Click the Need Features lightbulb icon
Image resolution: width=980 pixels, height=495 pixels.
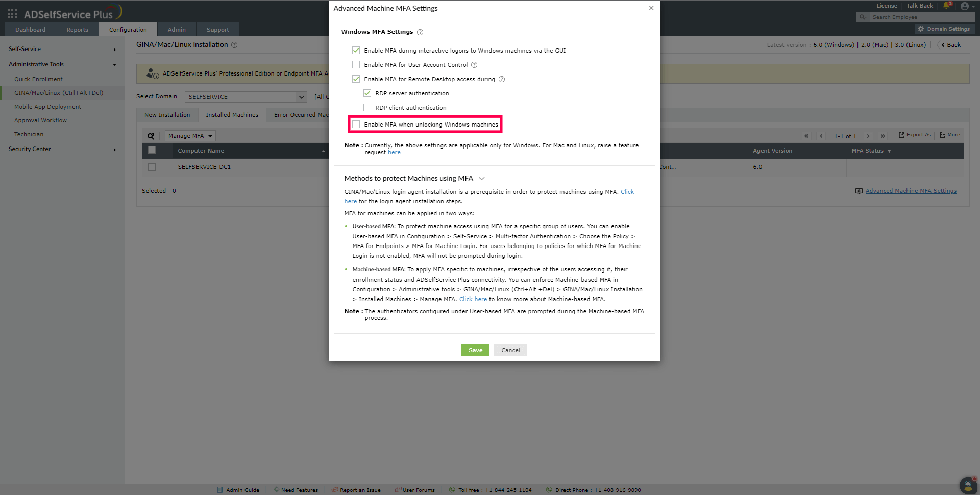(277, 490)
